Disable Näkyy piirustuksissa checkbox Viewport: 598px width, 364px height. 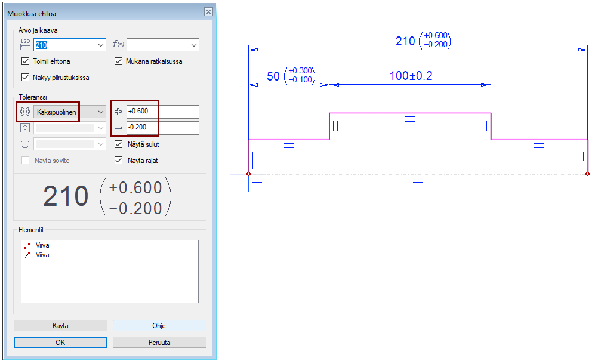pos(25,77)
